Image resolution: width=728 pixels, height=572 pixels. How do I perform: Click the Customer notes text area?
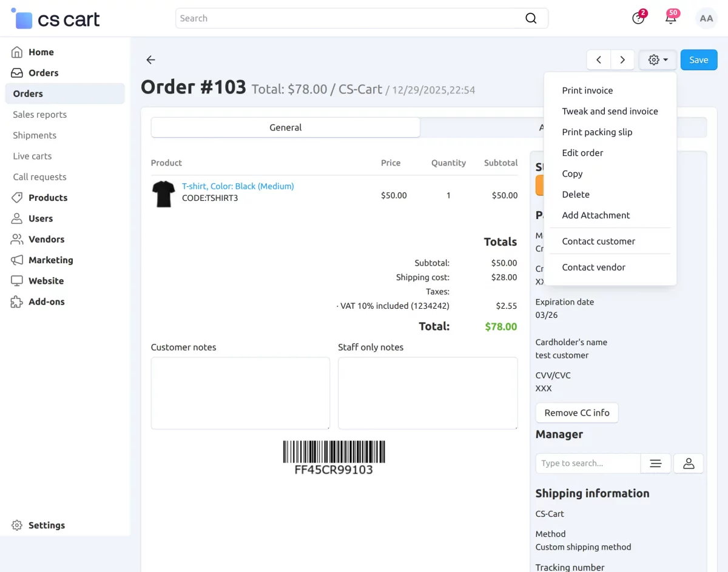[240, 393]
